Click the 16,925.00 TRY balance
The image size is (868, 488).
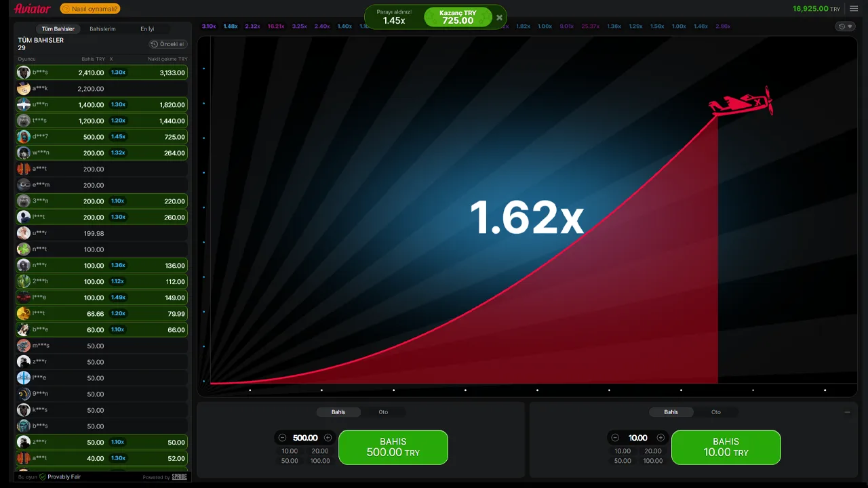[816, 9]
